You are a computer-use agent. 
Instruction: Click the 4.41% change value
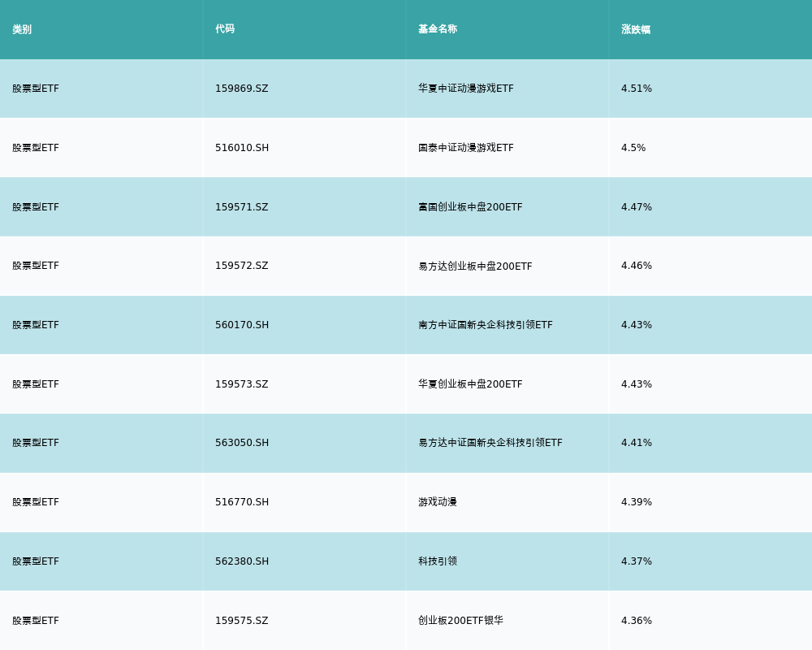(x=637, y=443)
